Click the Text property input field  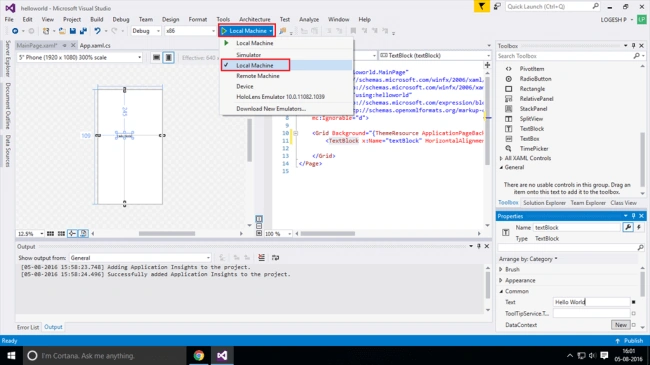[591, 302]
